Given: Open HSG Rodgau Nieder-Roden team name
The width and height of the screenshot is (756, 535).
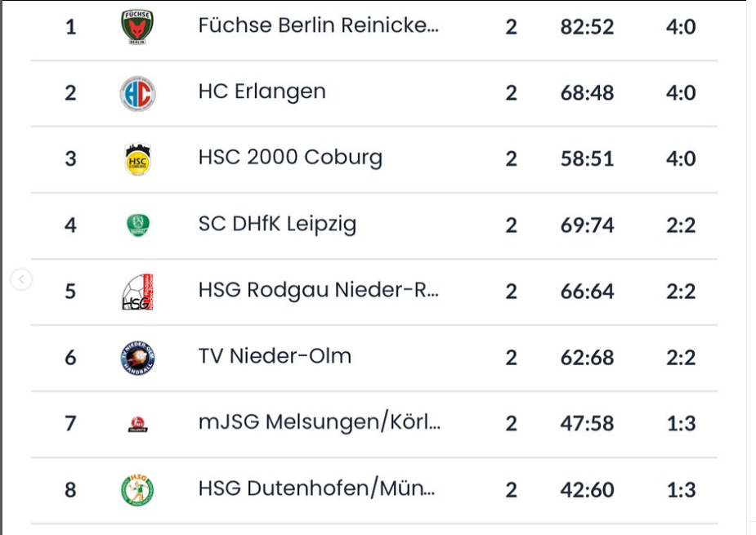Looking at the screenshot, I should tap(319, 290).
